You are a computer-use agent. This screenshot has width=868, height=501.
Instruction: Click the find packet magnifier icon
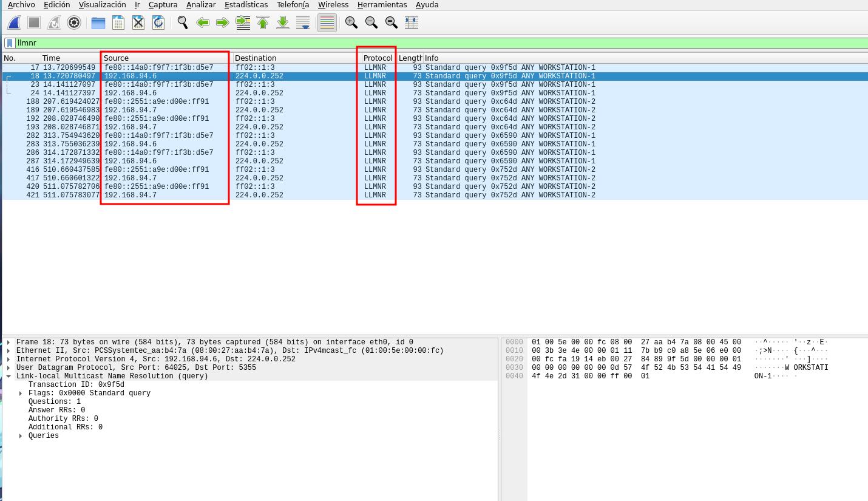(x=182, y=23)
